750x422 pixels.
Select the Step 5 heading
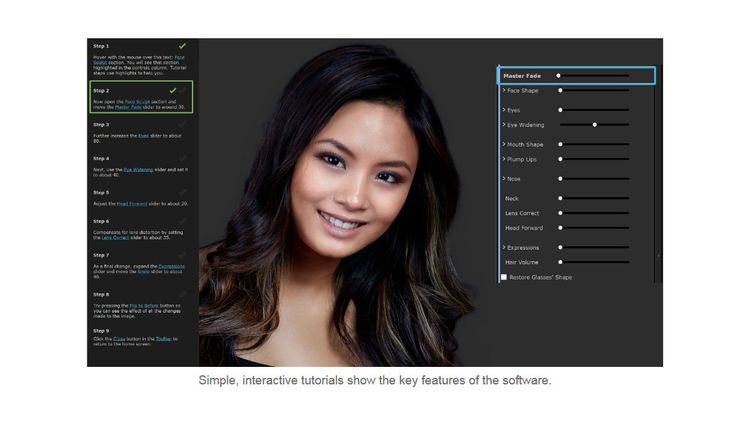(x=101, y=192)
